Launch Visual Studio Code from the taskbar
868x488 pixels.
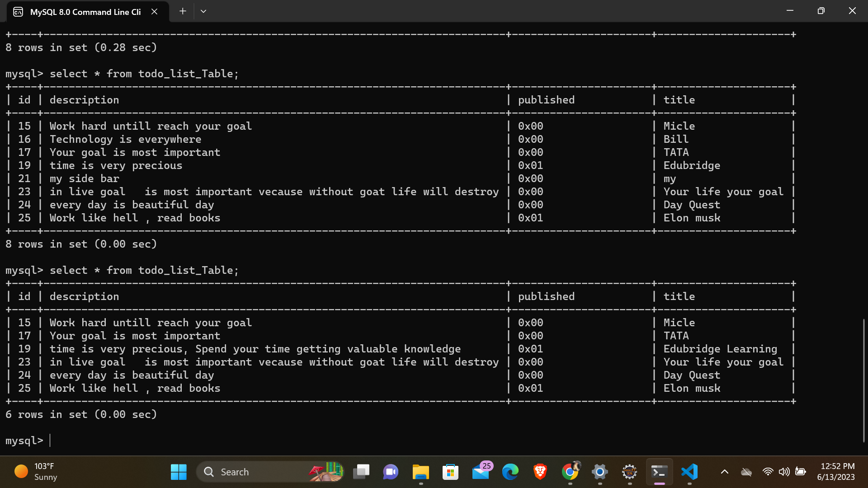coord(689,472)
